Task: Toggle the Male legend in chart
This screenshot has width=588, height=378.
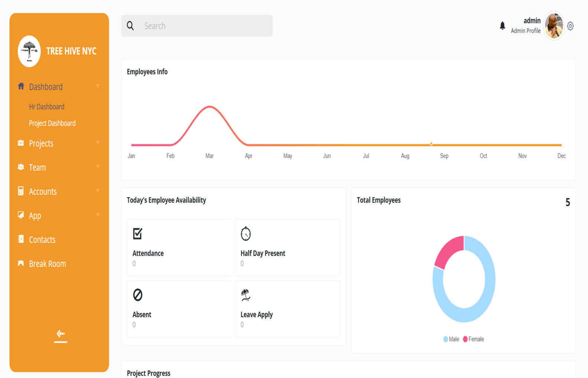Action: pos(451,339)
